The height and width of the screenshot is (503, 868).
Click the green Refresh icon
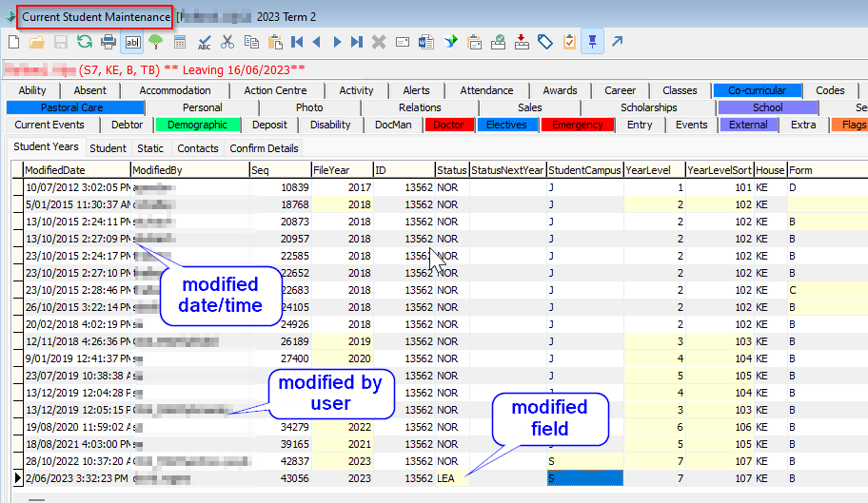click(x=85, y=42)
